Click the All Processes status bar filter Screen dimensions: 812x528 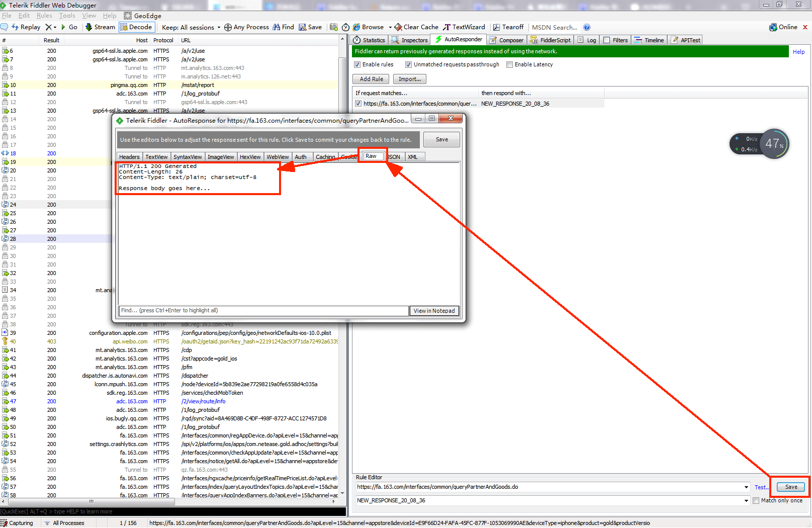(64, 523)
